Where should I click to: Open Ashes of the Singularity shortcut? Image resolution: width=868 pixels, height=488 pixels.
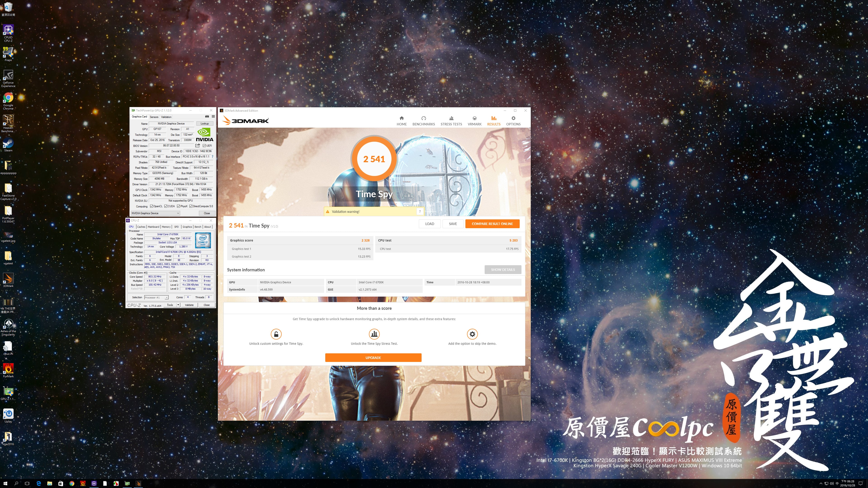(8, 327)
